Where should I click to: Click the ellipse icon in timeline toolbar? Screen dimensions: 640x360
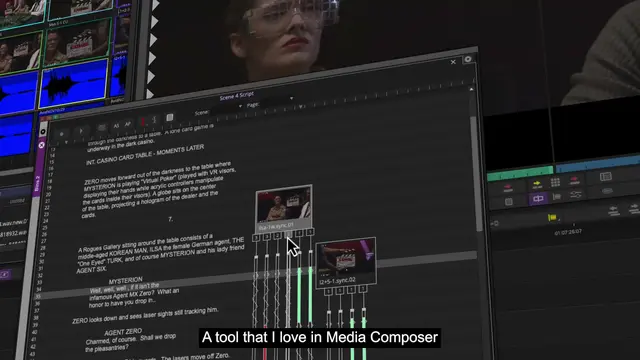[x=607, y=191]
